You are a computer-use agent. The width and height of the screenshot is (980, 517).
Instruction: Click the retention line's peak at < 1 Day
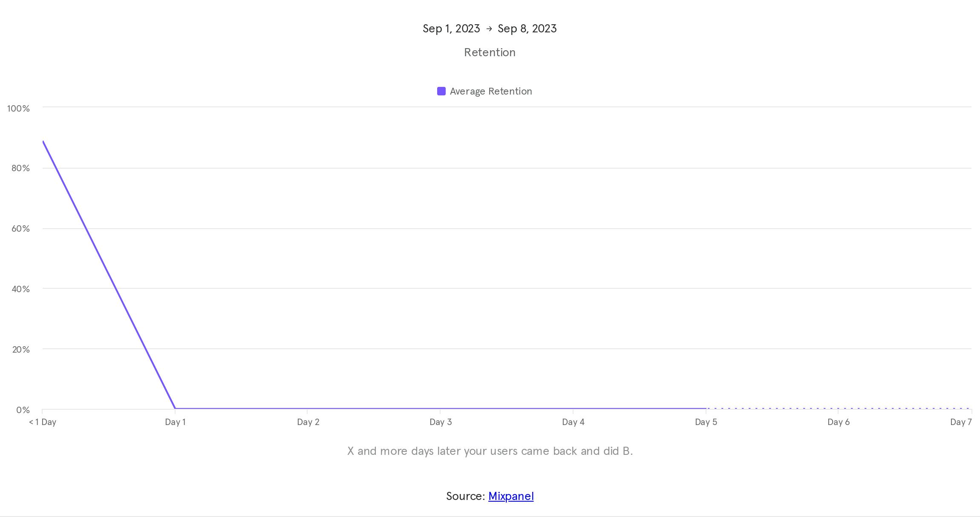[43, 141]
